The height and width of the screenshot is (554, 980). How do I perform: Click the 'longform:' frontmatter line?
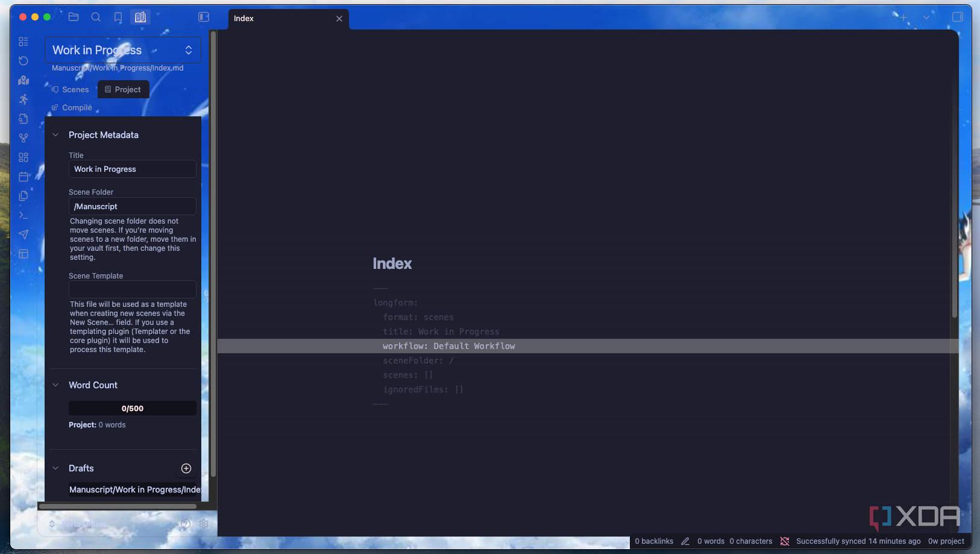tap(395, 303)
